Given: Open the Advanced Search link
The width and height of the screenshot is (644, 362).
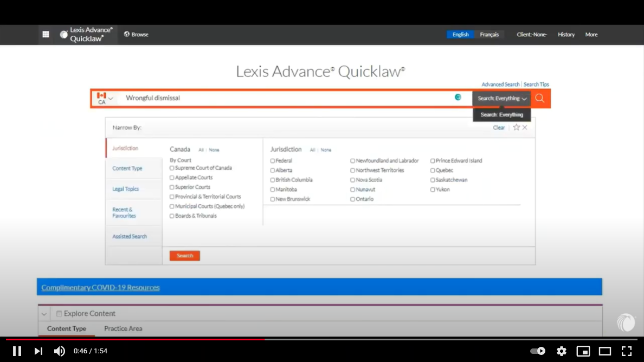Looking at the screenshot, I should click(500, 84).
